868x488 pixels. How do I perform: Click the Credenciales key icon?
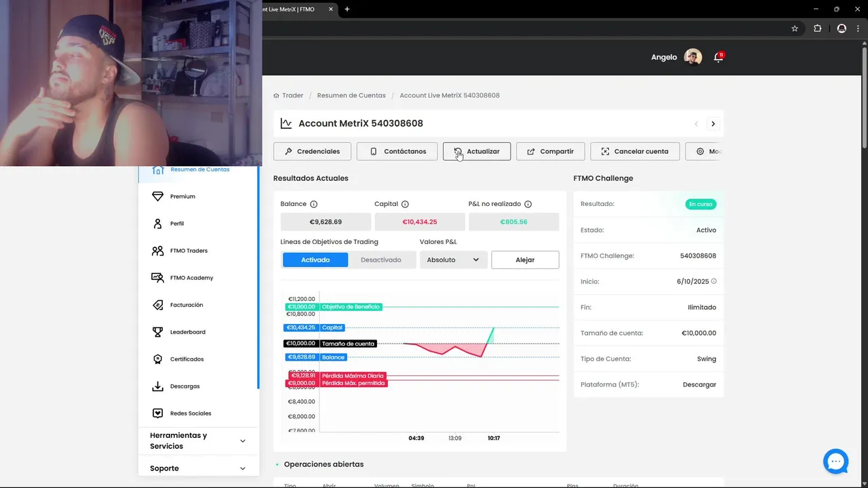tap(288, 152)
